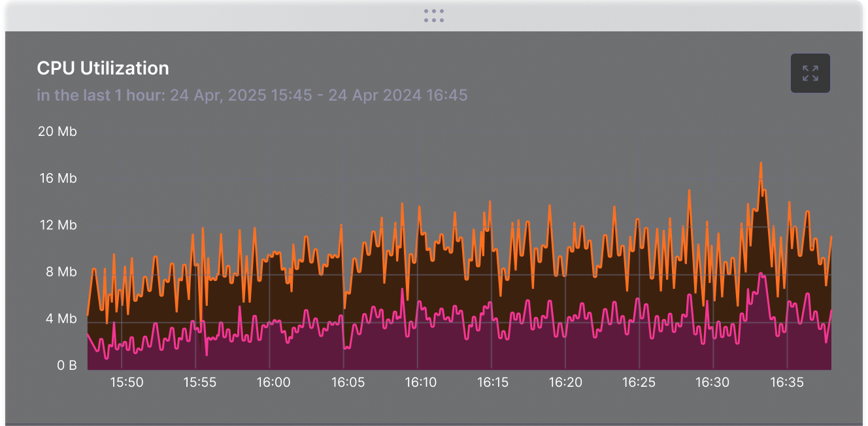868x426 pixels.
Task: Click the 16:20 time axis label
Action: [x=566, y=382]
